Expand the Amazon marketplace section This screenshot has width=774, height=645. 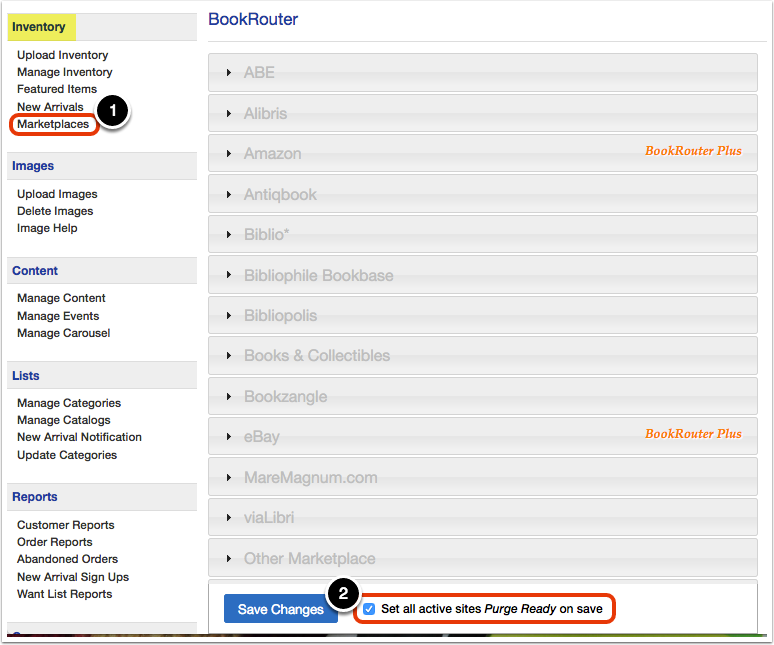483,153
